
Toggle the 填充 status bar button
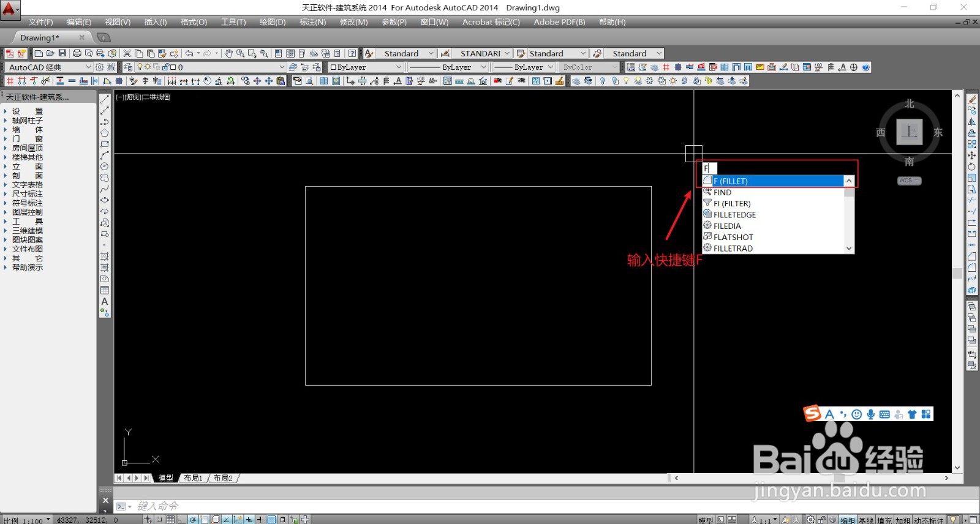[884, 520]
